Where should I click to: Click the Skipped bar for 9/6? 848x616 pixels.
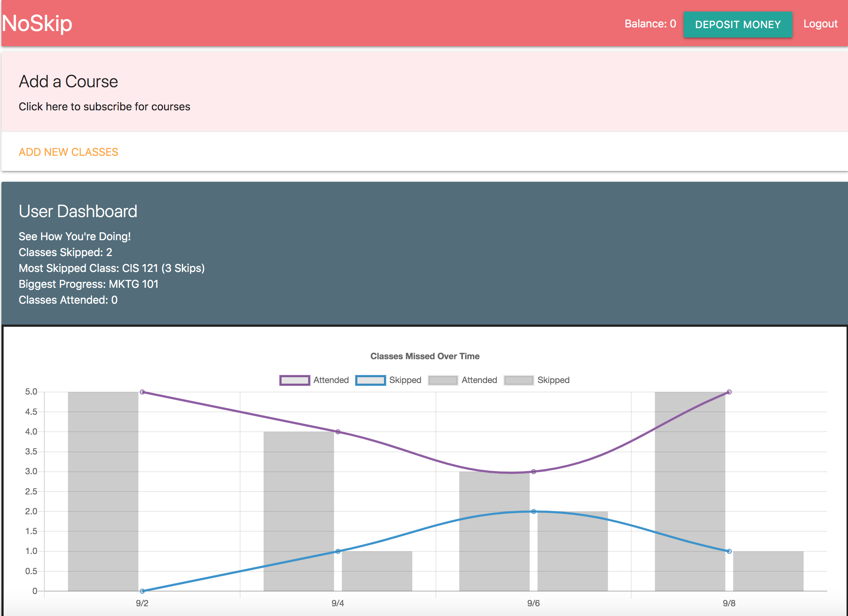tap(573, 554)
